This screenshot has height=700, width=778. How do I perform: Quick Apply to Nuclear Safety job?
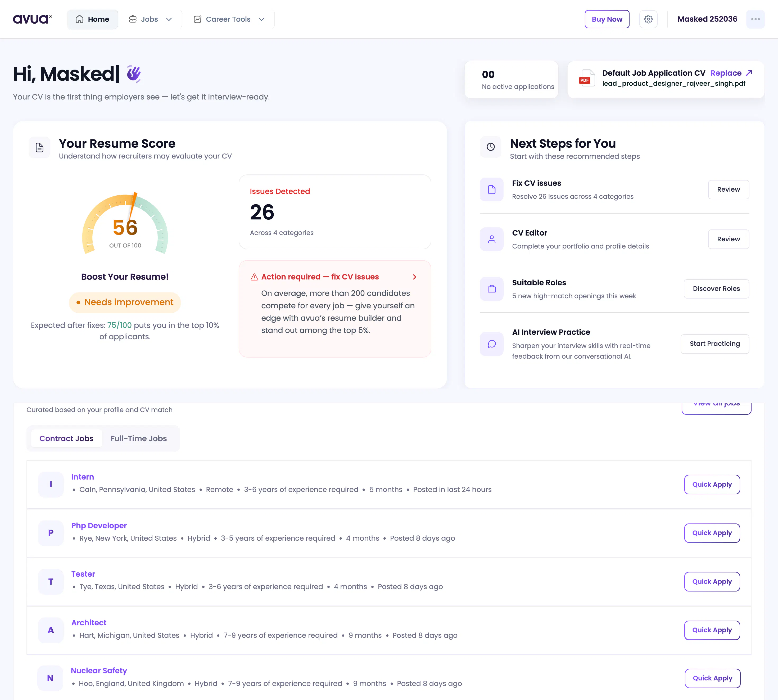(x=712, y=679)
